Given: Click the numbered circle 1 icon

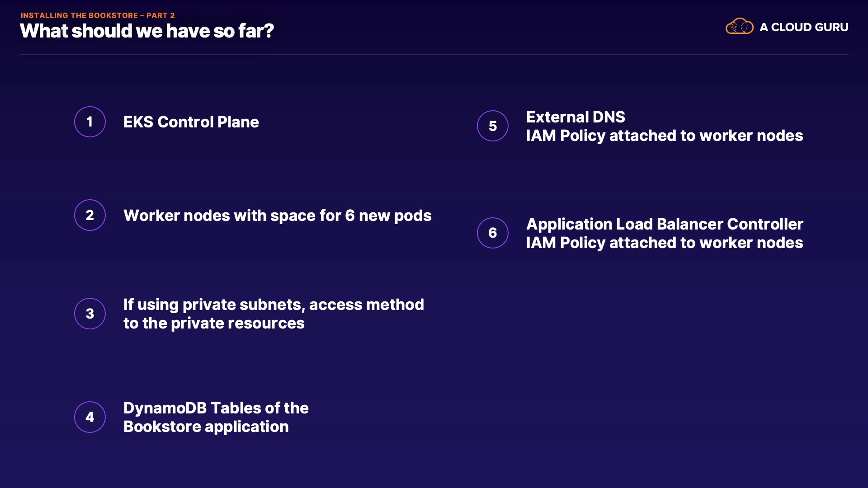Looking at the screenshot, I should [x=90, y=122].
